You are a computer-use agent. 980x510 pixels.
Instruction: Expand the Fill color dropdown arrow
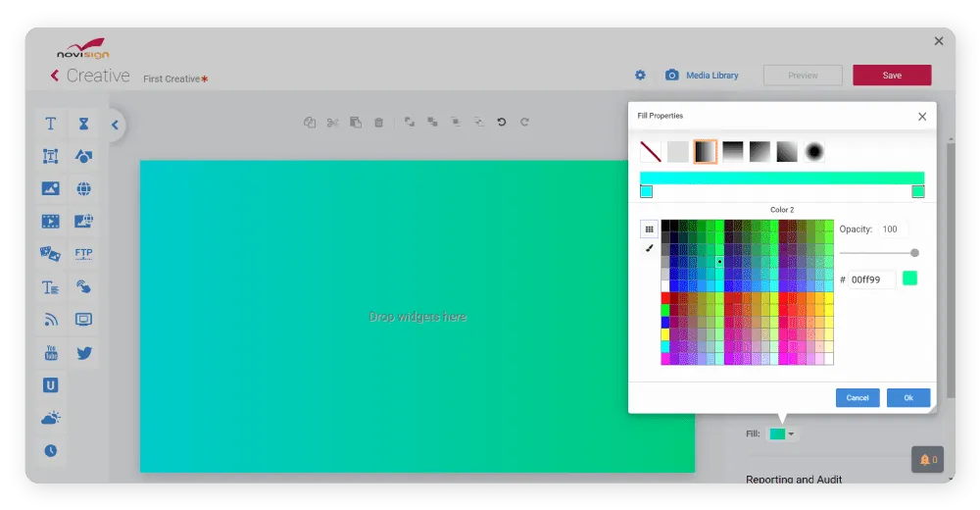point(791,434)
